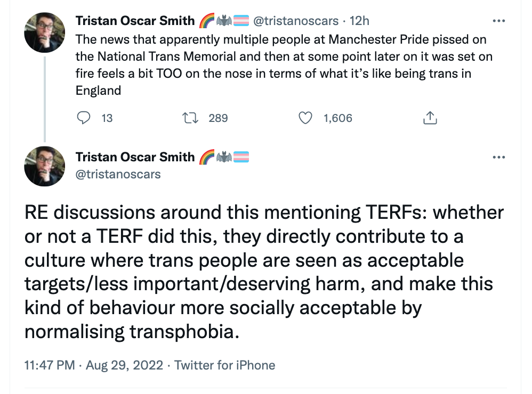Like the tweet using the heart icon
532x394 pixels.
[305, 118]
